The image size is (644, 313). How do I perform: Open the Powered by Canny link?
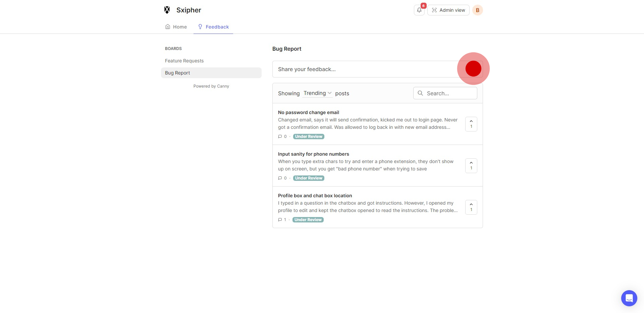[211, 86]
